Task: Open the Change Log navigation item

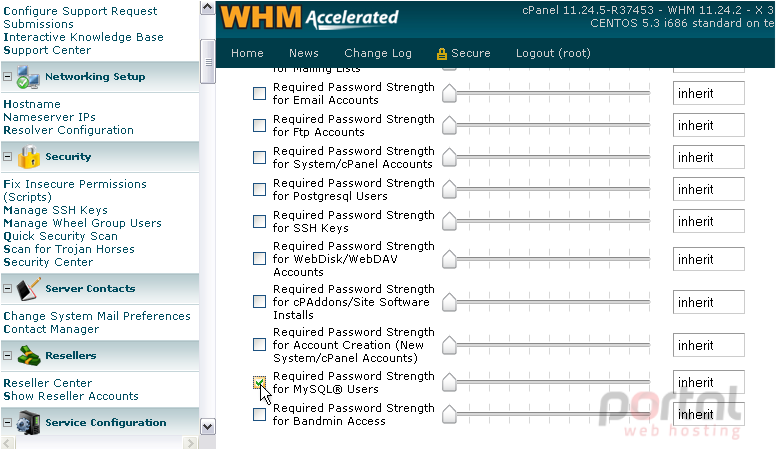Action: [x=378, y=53]
